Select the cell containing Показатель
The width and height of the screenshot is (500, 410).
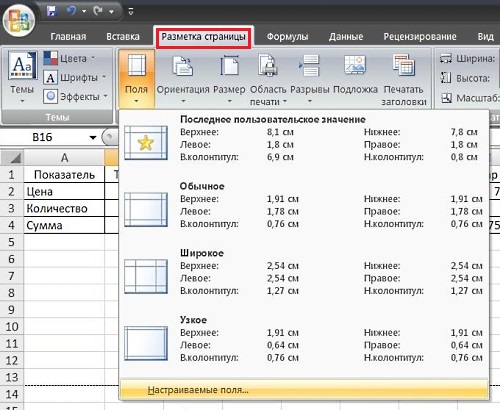[x=64, y=174]
